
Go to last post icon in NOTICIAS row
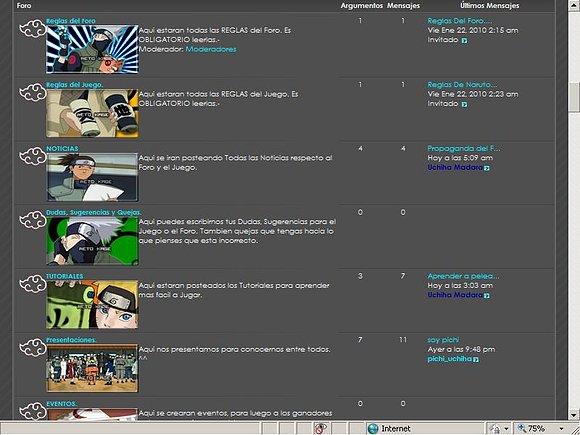(x=486, y=168)
